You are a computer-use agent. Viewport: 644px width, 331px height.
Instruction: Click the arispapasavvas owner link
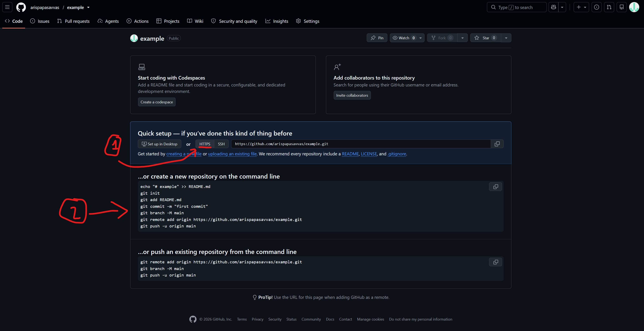pyautogui.click(x=45, y=8)
